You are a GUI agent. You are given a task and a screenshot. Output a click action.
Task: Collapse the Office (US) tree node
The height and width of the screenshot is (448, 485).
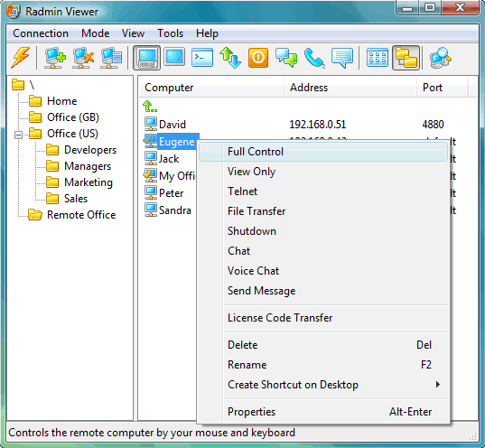(19, 135)
